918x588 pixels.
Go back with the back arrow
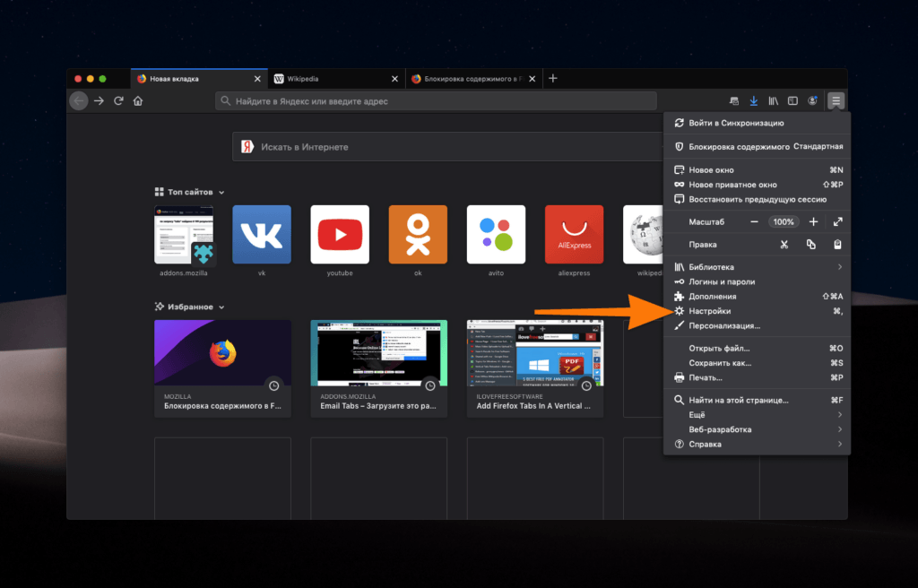pos(79,100)
